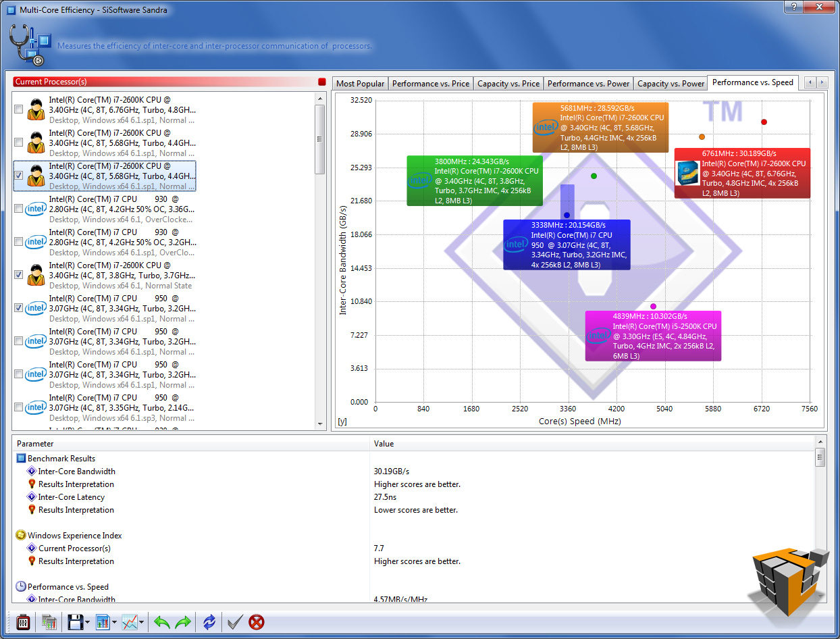Viewport: 840px width, 639px height.
Task: Click the 7.7 Windows Experience Index value
Action: pos(379,548)
